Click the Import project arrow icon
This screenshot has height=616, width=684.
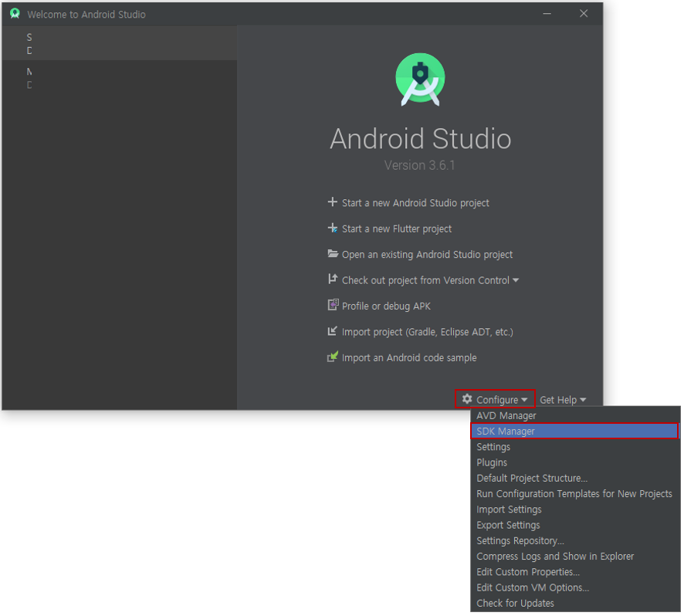click(x=333, y=331)
